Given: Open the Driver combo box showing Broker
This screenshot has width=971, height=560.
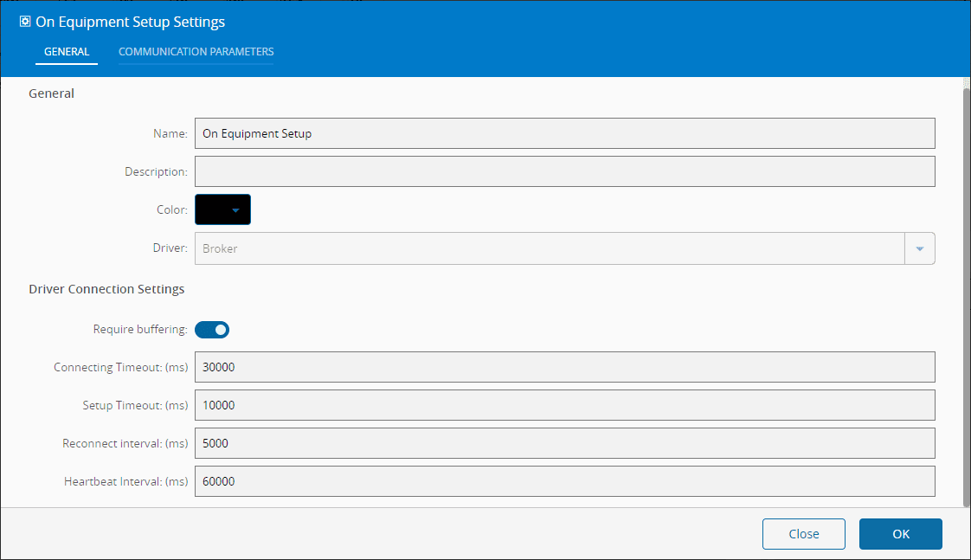Looking at the screenshot, I should [550, 248].
